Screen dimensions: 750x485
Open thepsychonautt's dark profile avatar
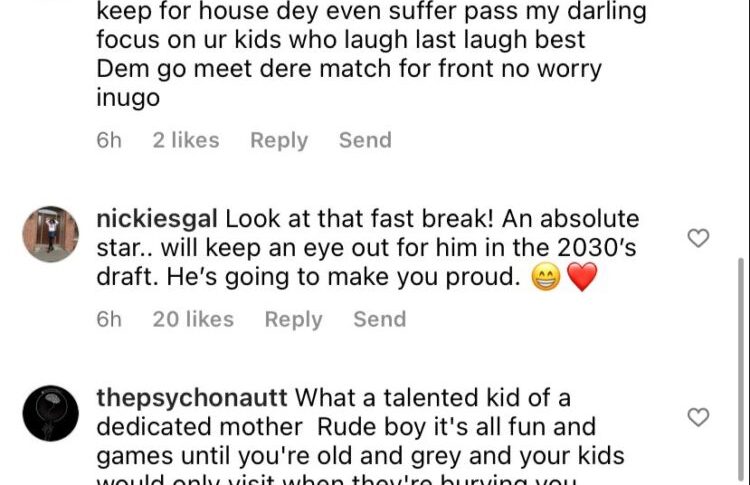coord(50,413)
